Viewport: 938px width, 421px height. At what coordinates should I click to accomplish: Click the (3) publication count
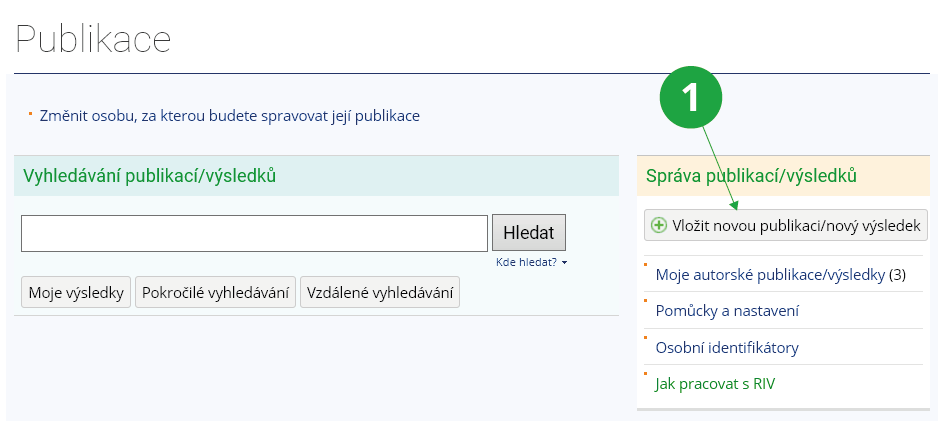point(897,274)
